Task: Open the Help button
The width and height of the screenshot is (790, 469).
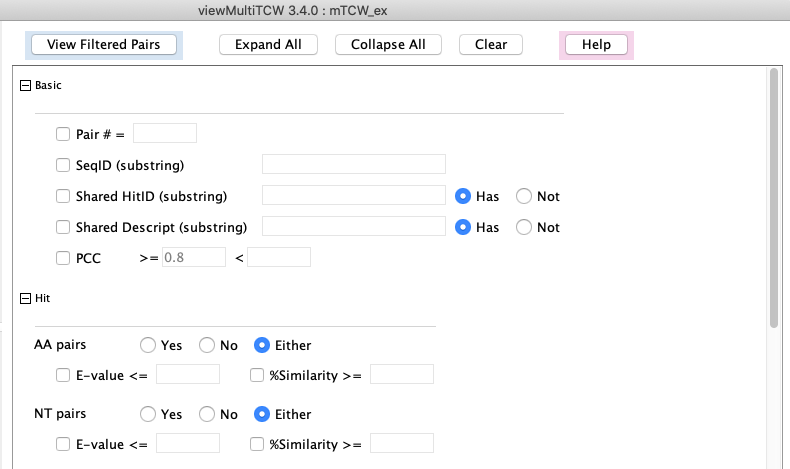Action: 596,45
